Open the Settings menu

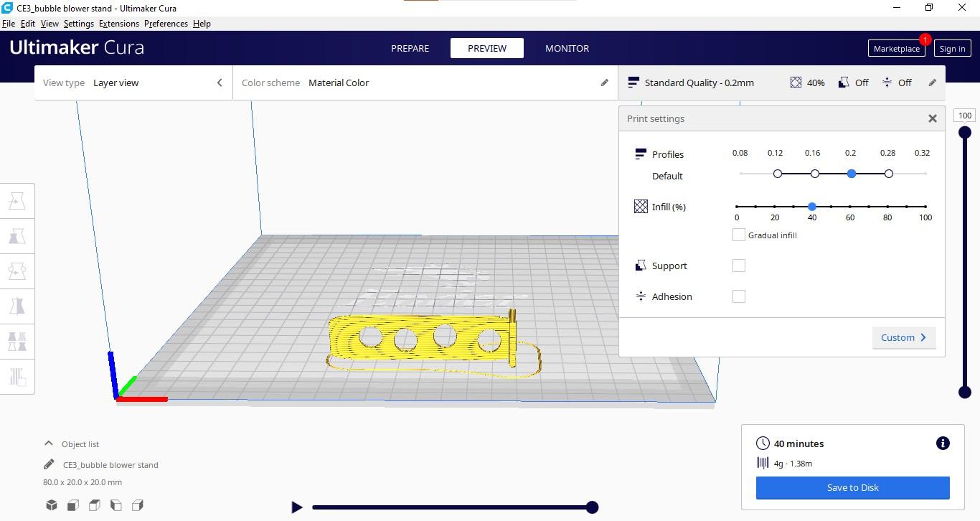79,24
